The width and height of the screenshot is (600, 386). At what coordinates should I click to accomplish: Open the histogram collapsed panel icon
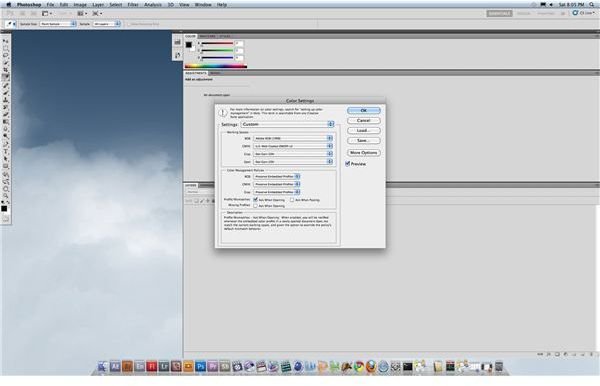click(177, 42)
